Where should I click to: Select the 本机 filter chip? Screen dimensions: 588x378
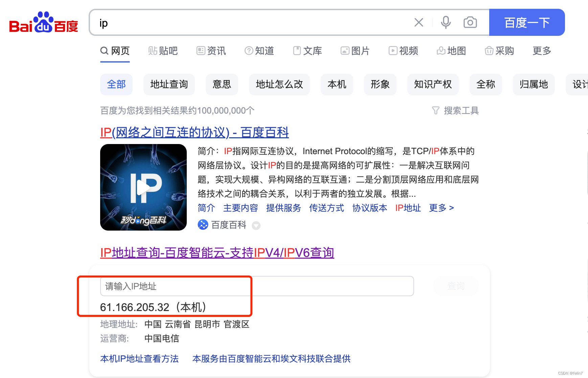click(x=337, y=85)
